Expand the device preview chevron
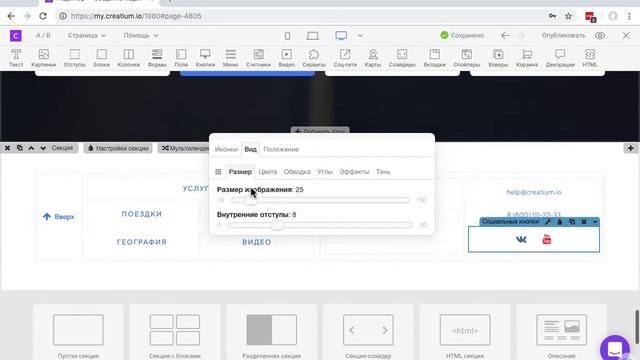This screenshot has height=360, width=640. 360,36
